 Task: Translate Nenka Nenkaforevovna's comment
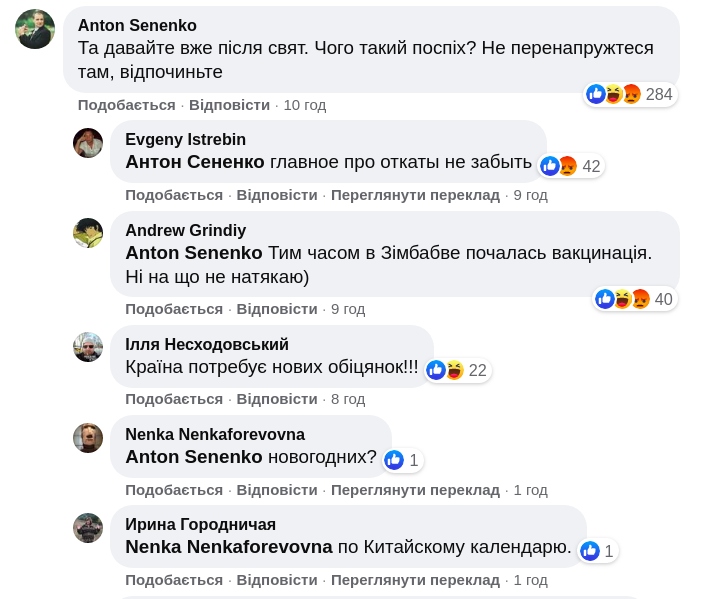pos(415,490)
